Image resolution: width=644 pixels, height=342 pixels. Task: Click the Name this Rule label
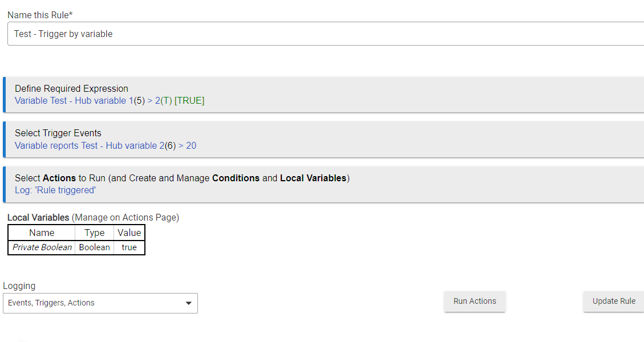click(x=40, y=15)
